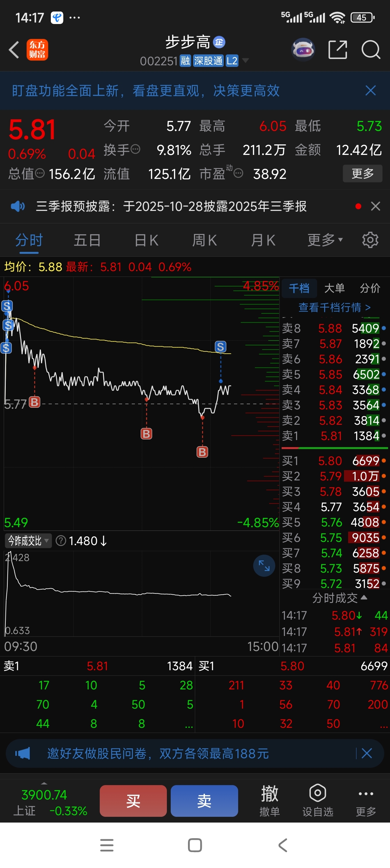Viewport: 390px width, 868px height.
Task: Tap the Android back navigation button
Action: click(283, 845)
